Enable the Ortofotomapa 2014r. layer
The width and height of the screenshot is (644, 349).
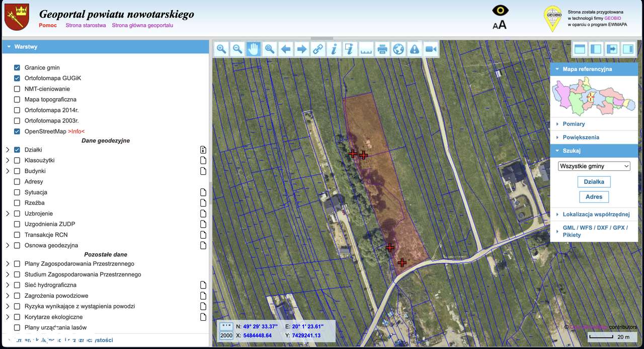pos(17,110)
